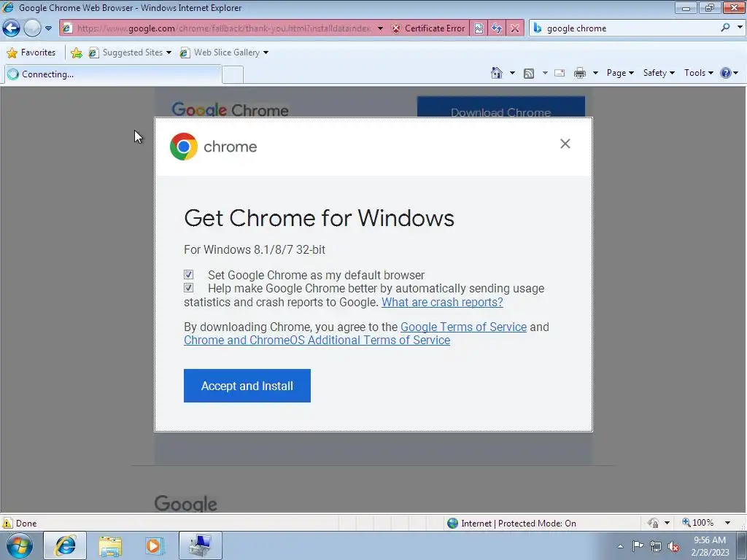Click the computer taskbar application icon
The height and width of the screenshot is (560, 747).
(201, 545)
